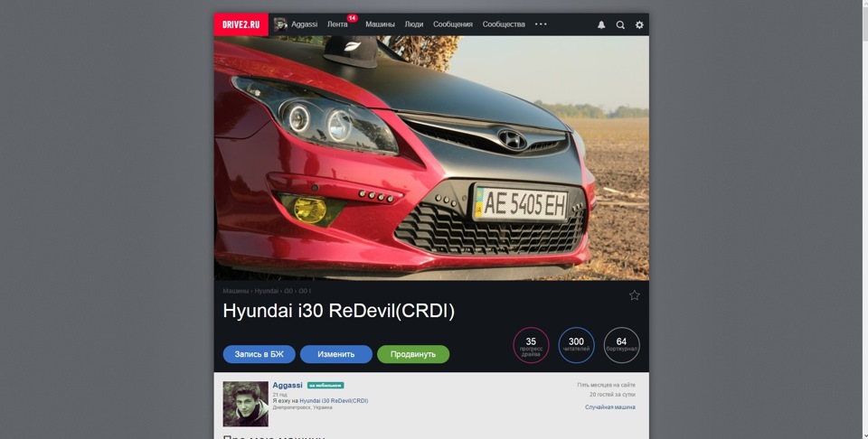The image size is (868, 439).
Task: Click Случайная машина link
Action: click(610, 407)
